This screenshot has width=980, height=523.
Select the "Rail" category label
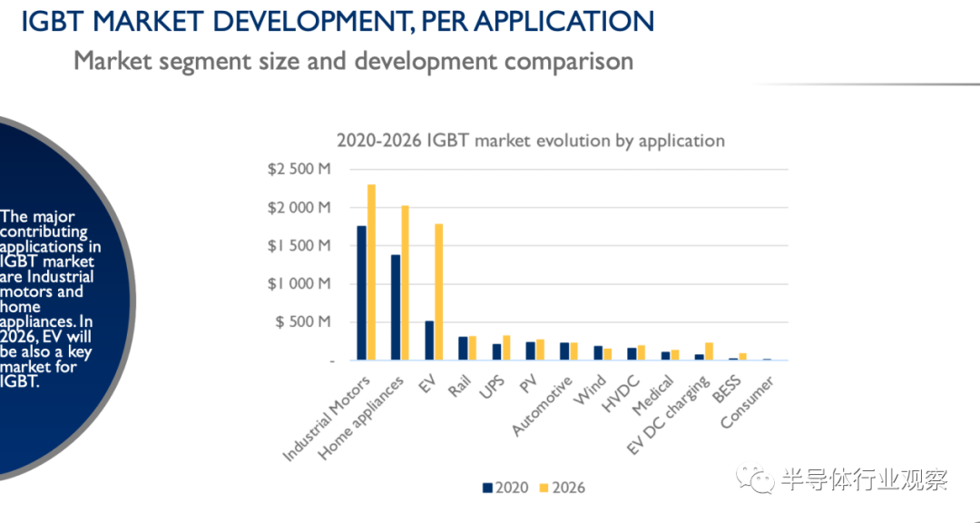[459, 387]
